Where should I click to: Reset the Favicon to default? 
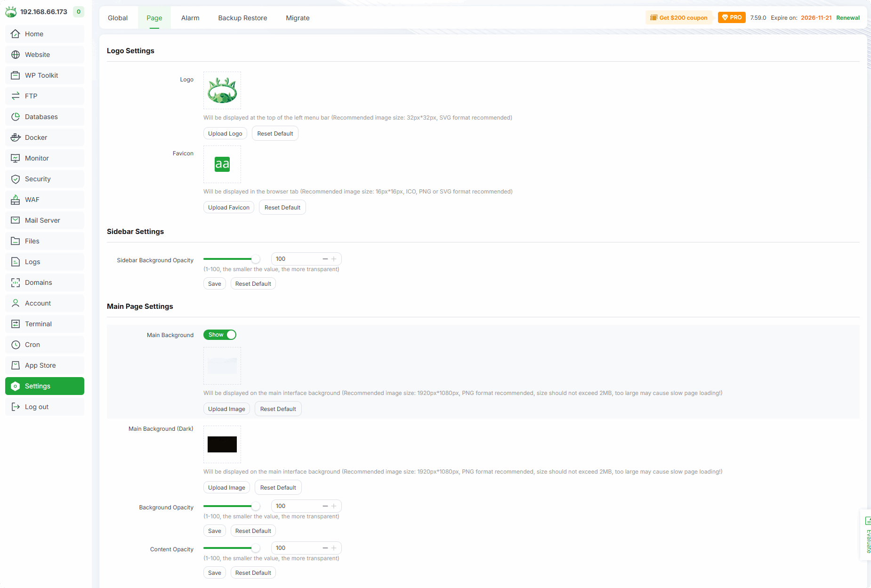(x=282, y=208)
